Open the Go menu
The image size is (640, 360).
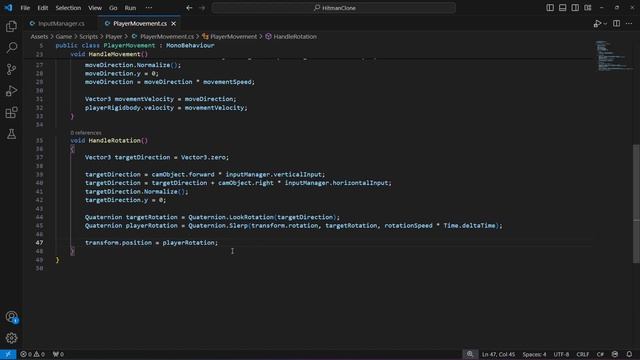pos(113,8)
